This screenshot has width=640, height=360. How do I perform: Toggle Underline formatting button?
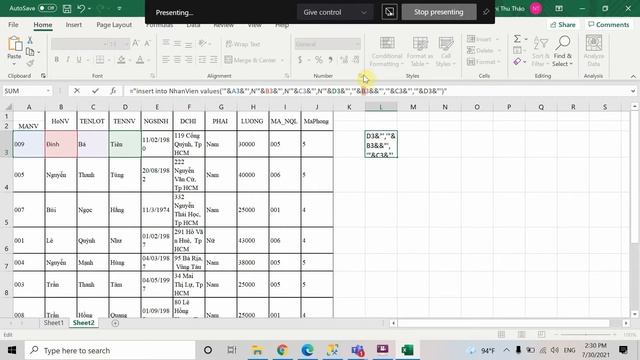[79, 60]
